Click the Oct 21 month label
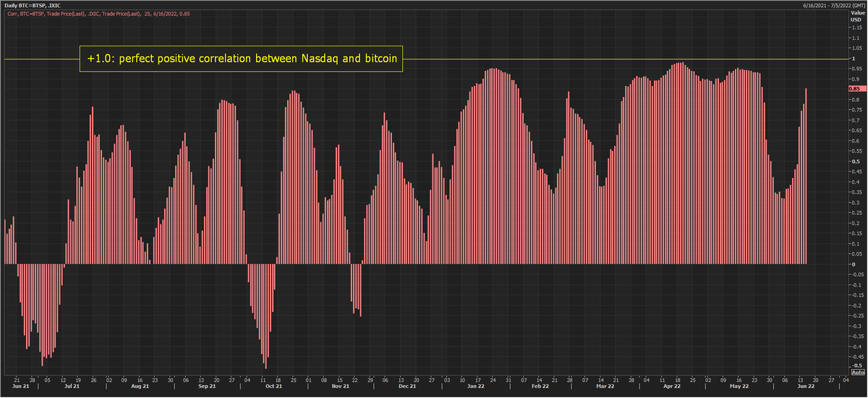The width and height of the screenshot is (868, 398). (273, 386)
